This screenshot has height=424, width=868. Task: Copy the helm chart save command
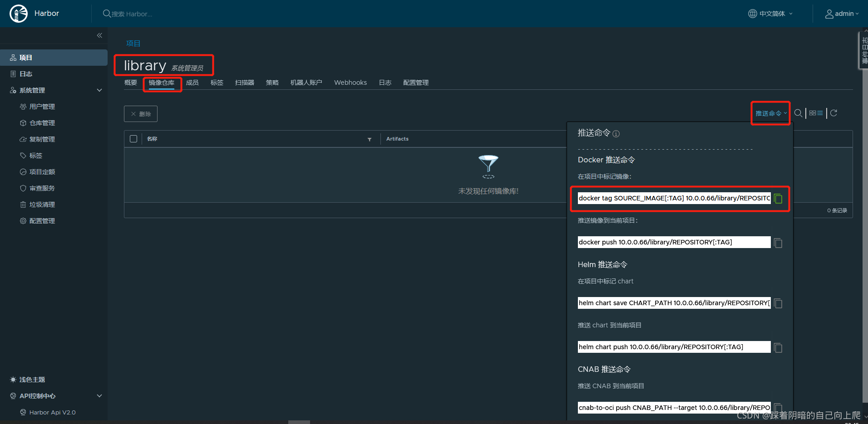coord(778,303)
